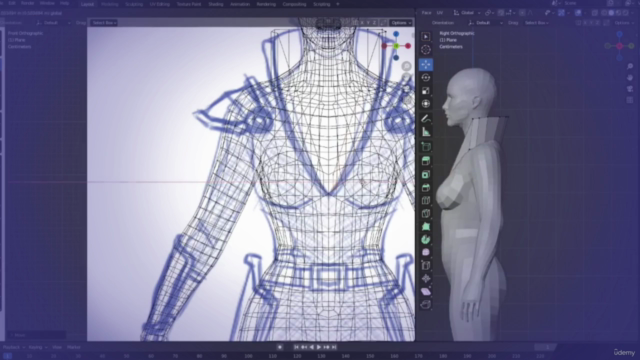Image resolution: width=640 pixels, height=360 pixels.
Task: Select the Cursor tool
Action: (426, 50)
